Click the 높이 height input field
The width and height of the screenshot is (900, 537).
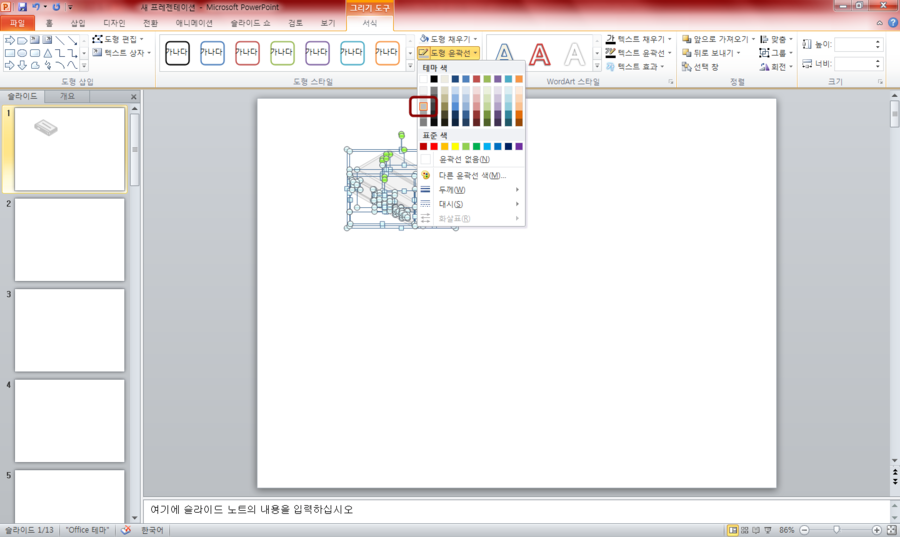tap(858, 44)
